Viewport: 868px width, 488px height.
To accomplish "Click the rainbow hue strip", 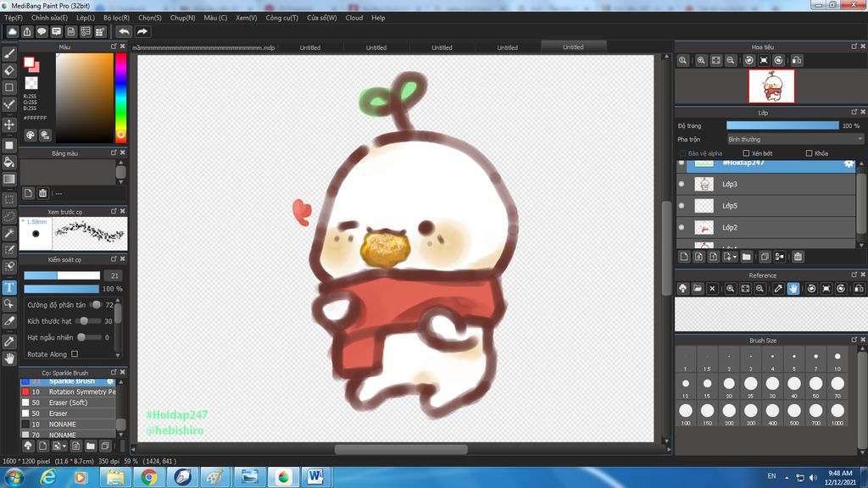I will point(120,97).
